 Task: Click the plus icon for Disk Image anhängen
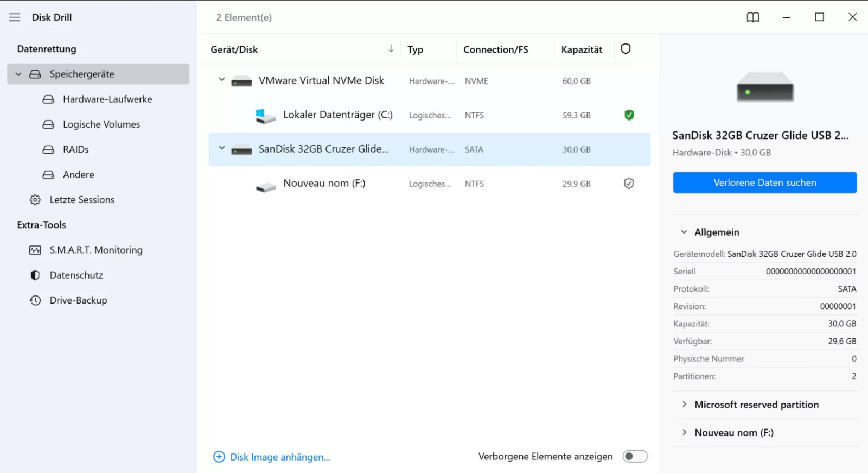[x=219, y=457]
